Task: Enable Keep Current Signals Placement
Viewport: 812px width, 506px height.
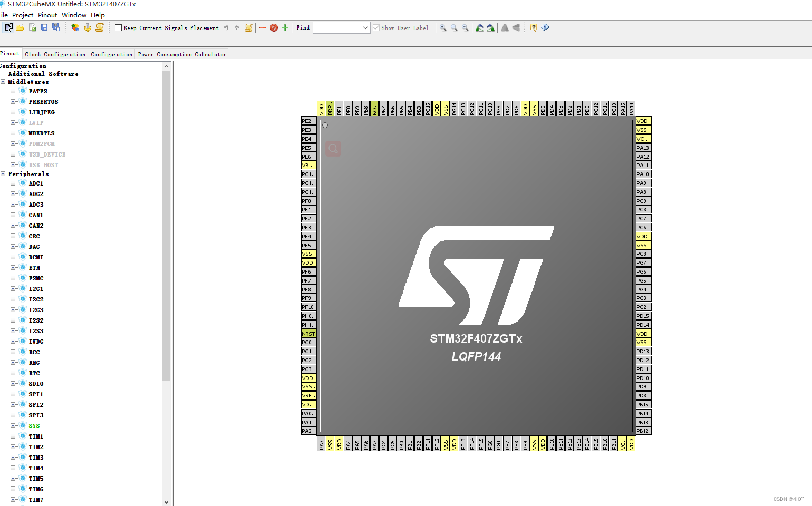Action: pos(118,27)
